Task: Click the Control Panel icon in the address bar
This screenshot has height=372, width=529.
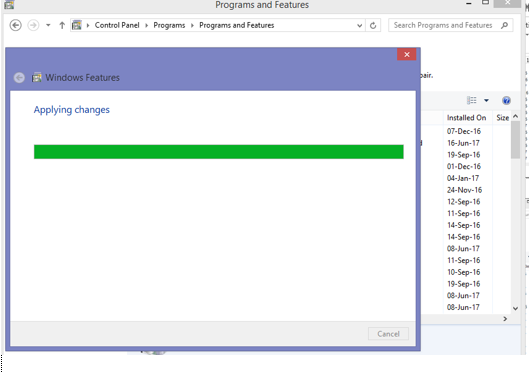Action: (x=77, y=25)
